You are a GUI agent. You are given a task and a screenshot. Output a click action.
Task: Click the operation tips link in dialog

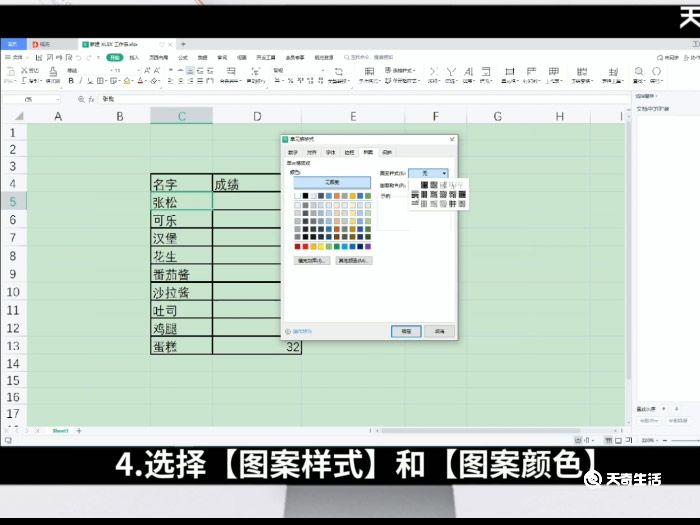point(299,331)
